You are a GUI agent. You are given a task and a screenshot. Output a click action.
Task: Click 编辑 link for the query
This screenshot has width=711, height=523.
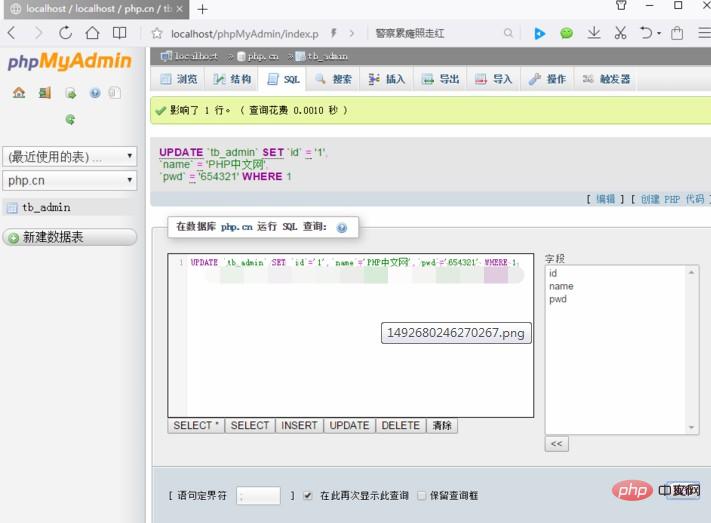[605, 199]
